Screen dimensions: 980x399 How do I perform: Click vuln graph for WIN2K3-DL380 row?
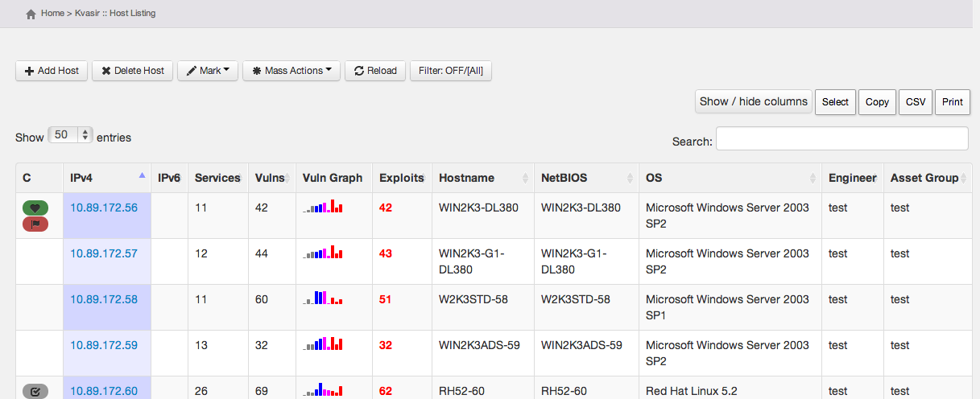[x=323, y=207]
